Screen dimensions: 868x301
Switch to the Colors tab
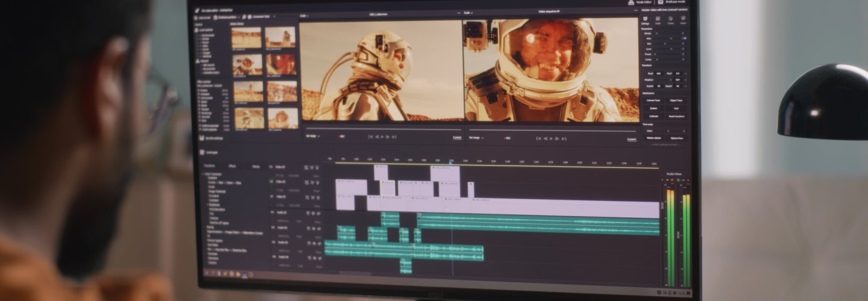pyautogui.click(x=670, y=19)
